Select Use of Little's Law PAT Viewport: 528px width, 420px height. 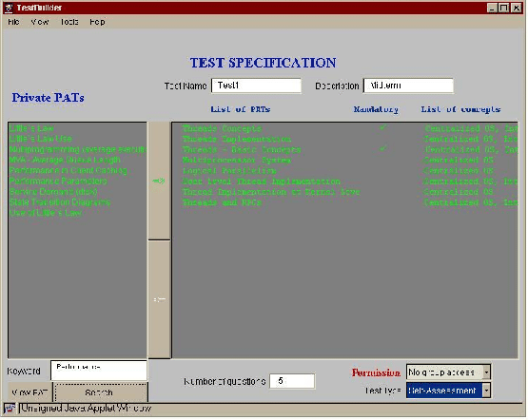click(x=45, y=213)
